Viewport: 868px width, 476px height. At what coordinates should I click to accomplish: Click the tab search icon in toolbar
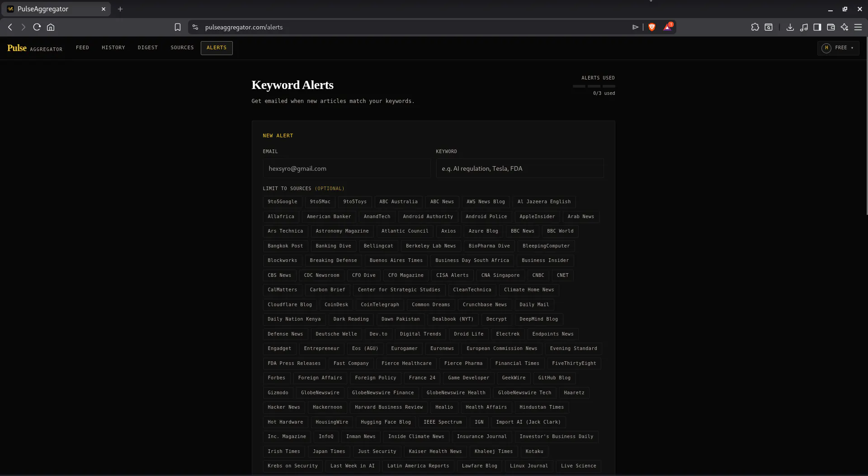pyautogui.click(x=769, y=27)
